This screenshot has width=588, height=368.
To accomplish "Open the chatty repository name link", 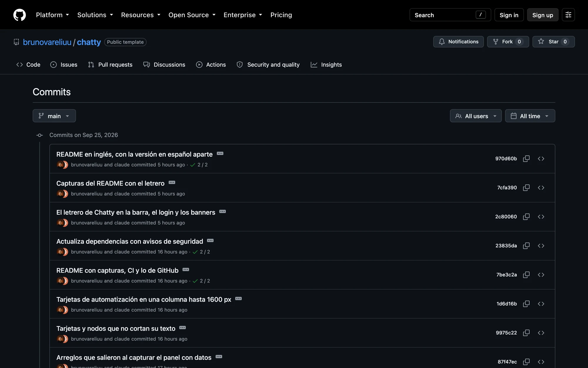I will point(89,42).
